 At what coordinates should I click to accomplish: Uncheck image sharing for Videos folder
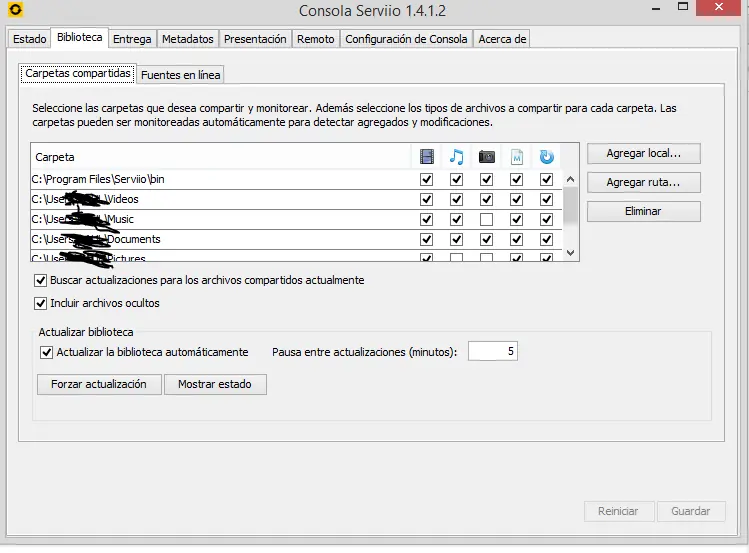click(487, 200)
